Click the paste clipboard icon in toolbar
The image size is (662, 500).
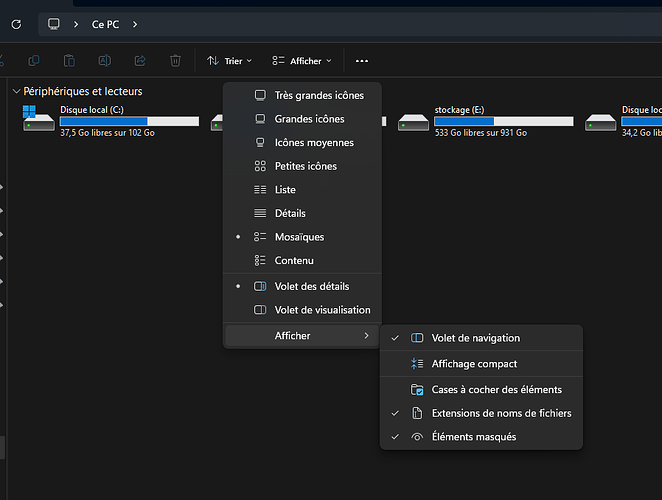click(69, 61)
